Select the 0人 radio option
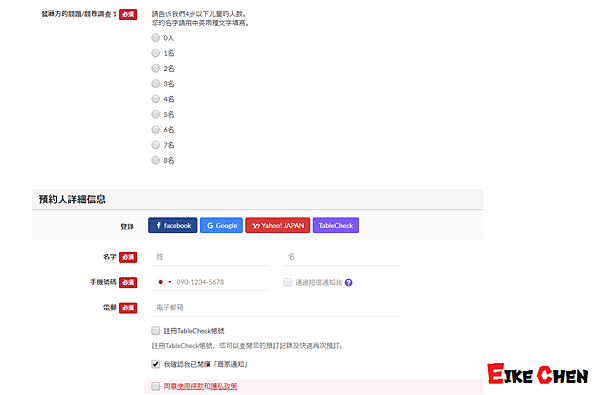600x395 pixels. click(155, 38)
